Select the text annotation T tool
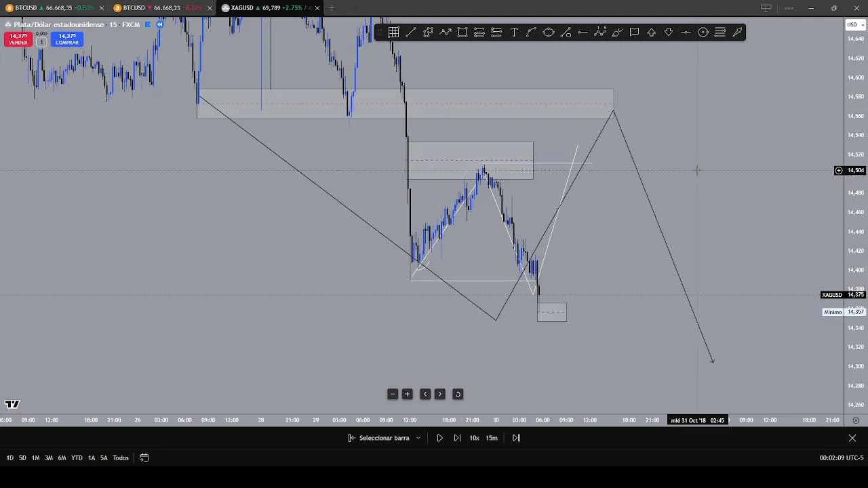Screen dimensions: 868x488 [514, 32]
